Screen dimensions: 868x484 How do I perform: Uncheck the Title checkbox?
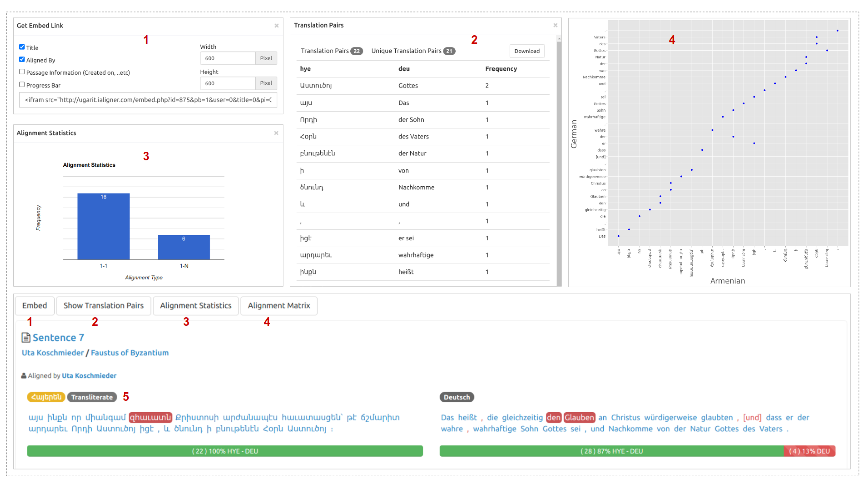pos(22,47)
